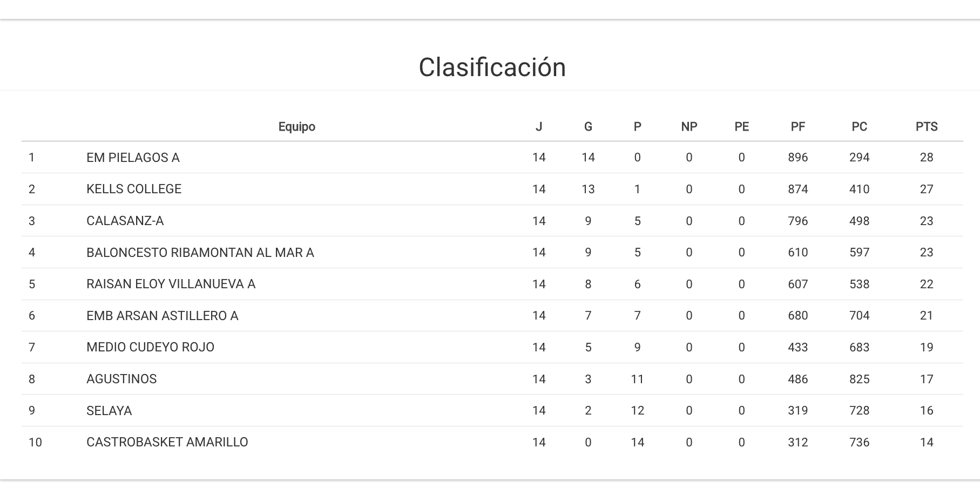Click EMB ARSAN ASTILLERO A team
Viewport: 980px width, 502px height.
(x=162, y=316)
